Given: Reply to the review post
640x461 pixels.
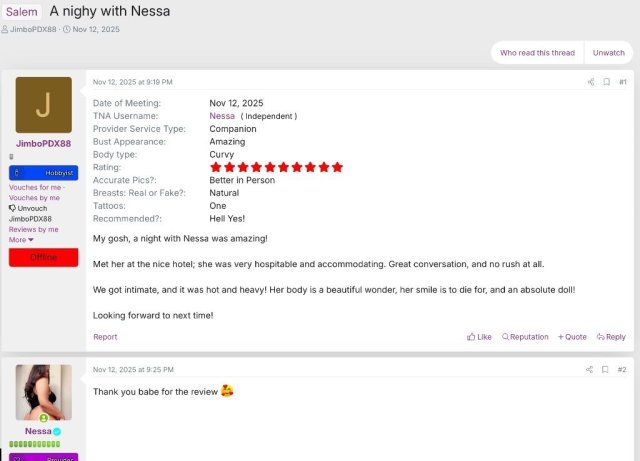Looking at the screenshot, I should [611, 337].
